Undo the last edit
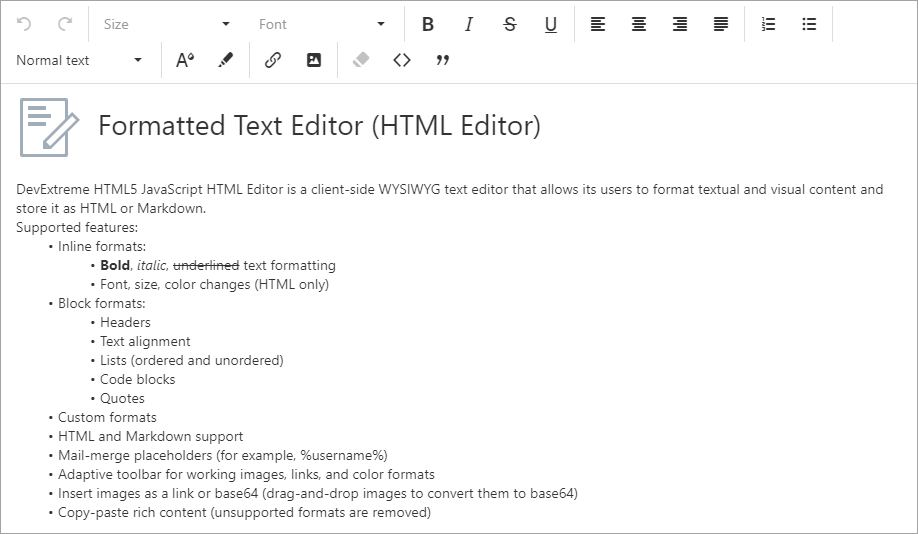Viewport: 918px width, 534px height. (x=24, y=24)
